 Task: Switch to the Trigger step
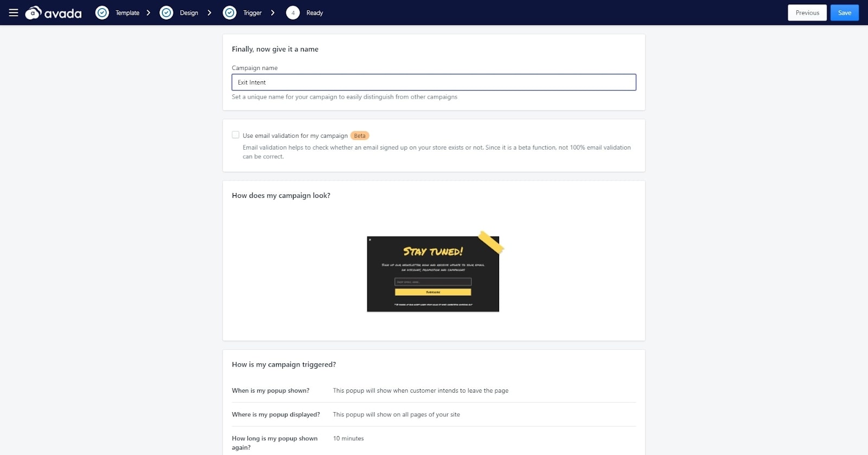pos(252,13)
